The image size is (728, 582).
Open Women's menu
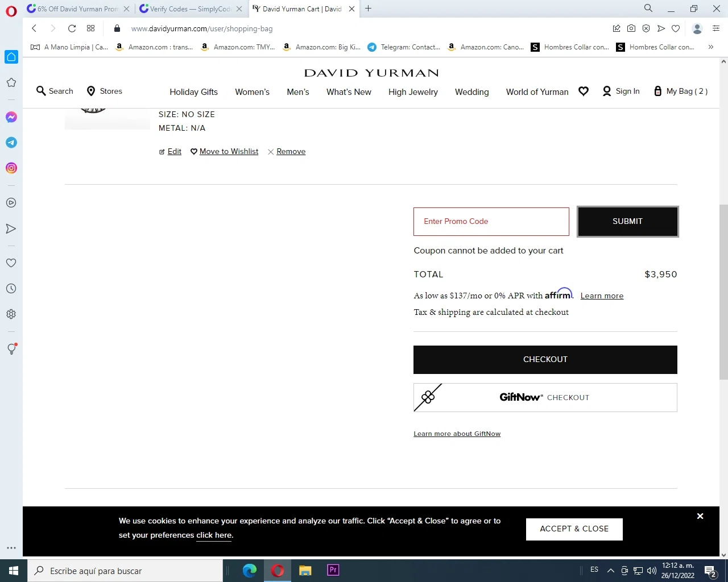[x=252, y=92]
